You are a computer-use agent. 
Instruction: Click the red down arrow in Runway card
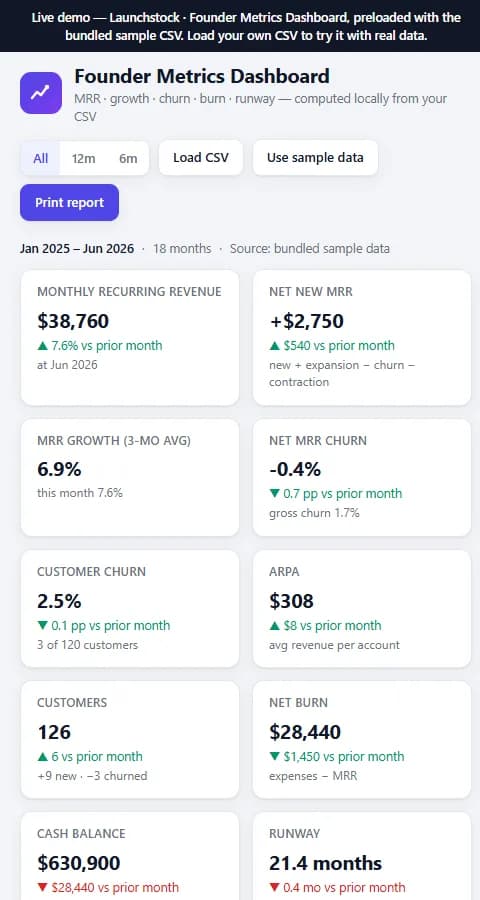[x=274, y=887]
